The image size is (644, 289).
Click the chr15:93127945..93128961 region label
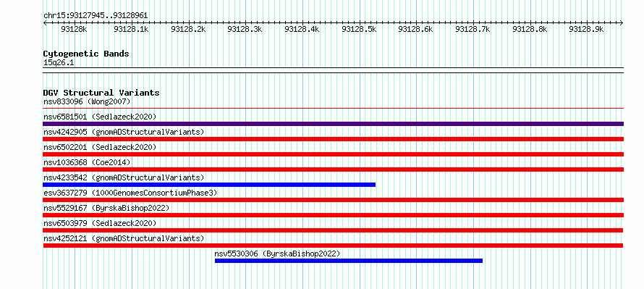[96, 16]
